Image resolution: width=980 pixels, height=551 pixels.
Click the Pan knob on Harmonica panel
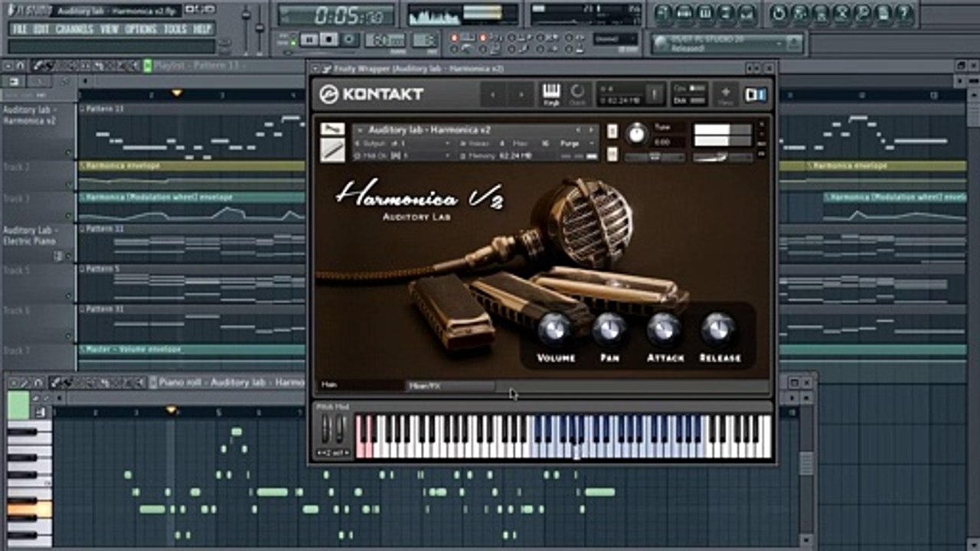click(609, 330)
